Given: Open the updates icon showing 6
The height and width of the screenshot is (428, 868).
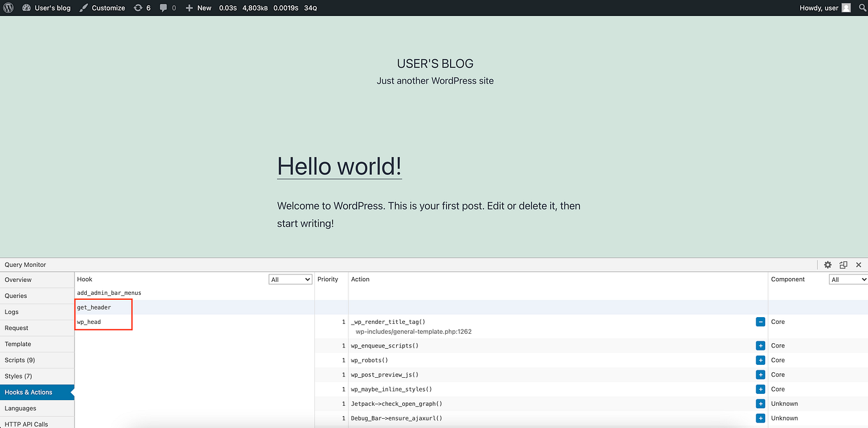Looking at the screenshot, I should coord(142,8).
